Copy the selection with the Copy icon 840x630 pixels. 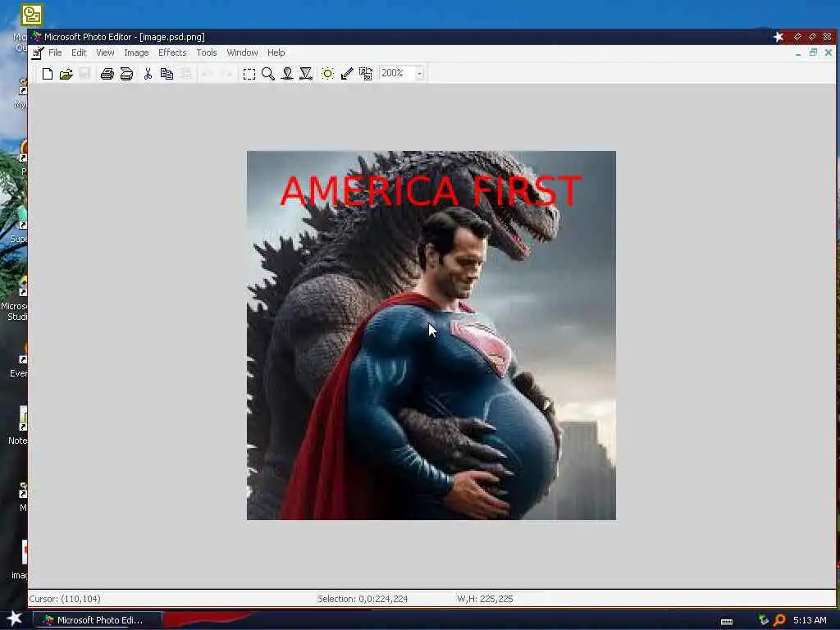pos(167,74)
